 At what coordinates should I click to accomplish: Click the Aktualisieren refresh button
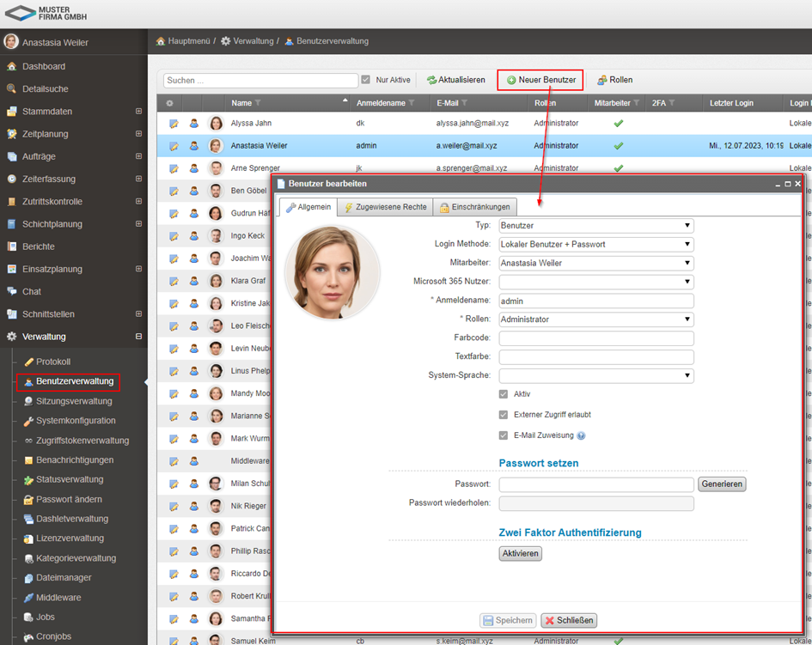point(456,80)
